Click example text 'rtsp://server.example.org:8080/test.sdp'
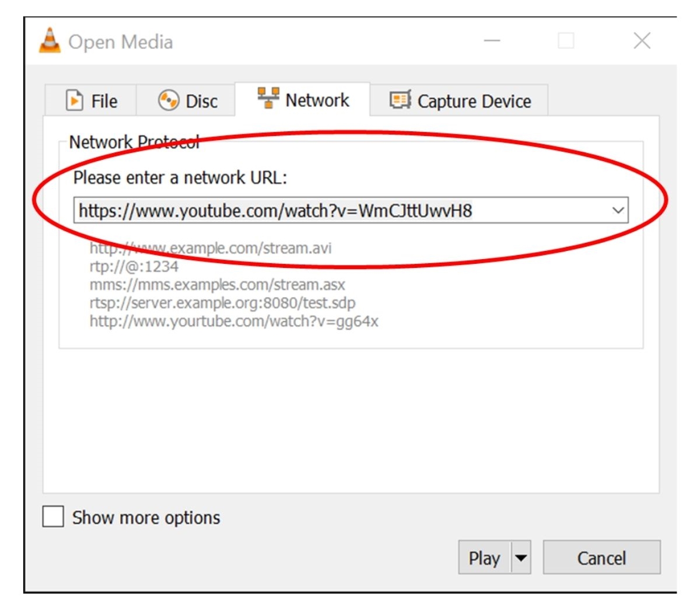 click(x=222, y=303)
